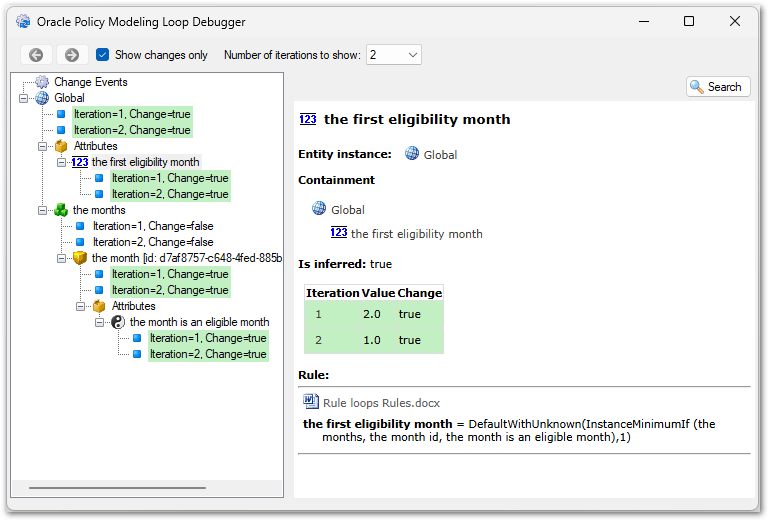Click the 123 icon under Containment
The height and width of the screenshot is (521, 769).
(339, 233)
